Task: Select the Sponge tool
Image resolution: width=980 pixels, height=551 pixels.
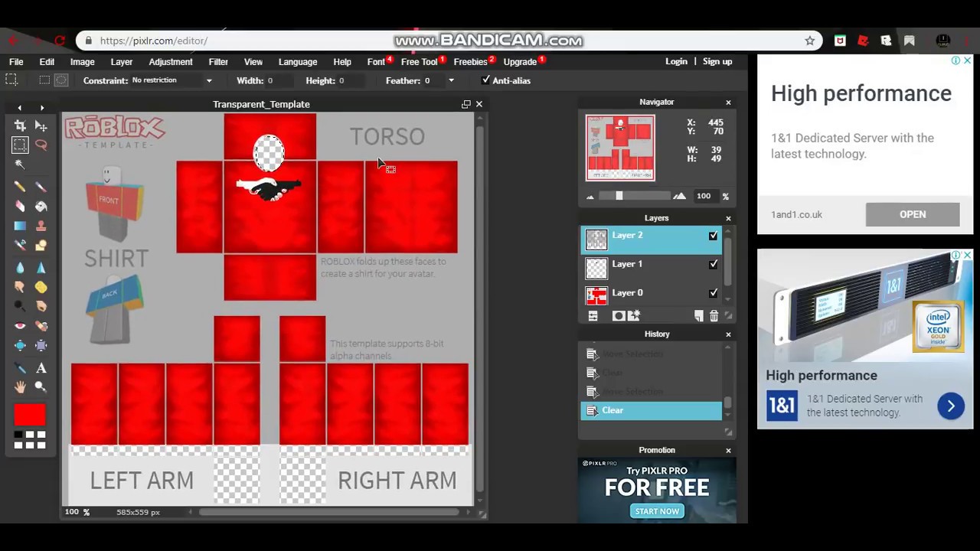Action: 41,287
